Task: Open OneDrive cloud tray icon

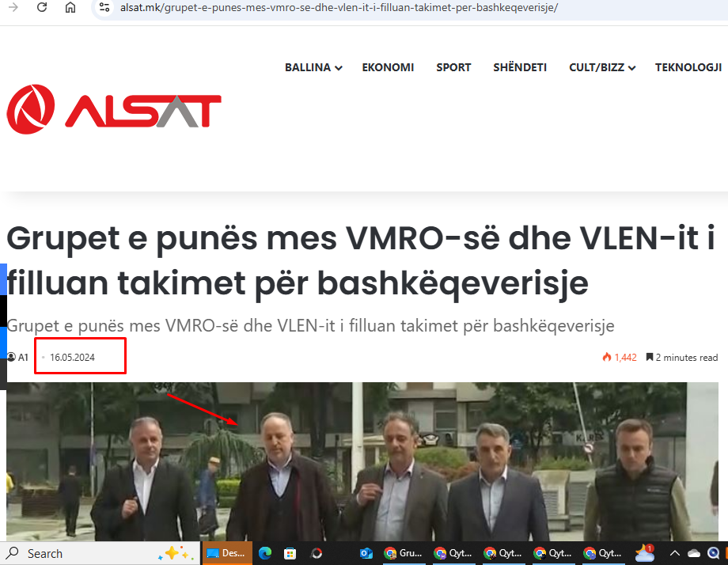Action: pyautogui.click(x=694, y=553)
